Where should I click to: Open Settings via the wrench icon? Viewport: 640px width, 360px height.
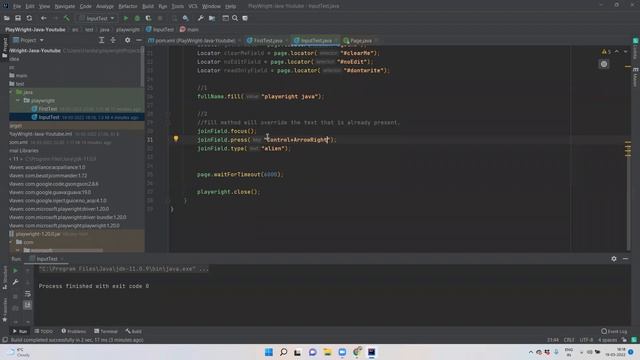[200, 18]
